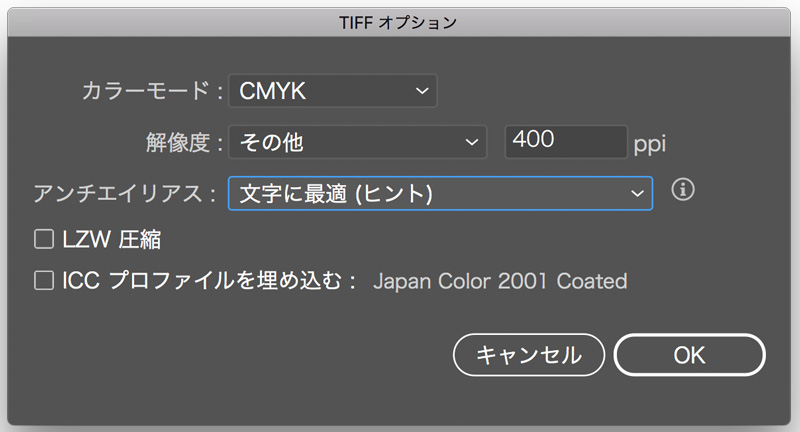Click the TIFF オプション title bar
Viewport: 800px width, 432px height.
(400, 20)
